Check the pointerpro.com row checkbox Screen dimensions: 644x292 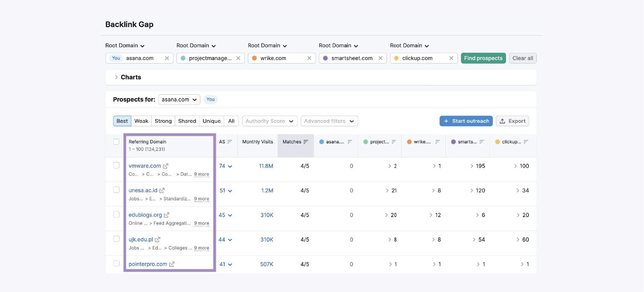116,264
